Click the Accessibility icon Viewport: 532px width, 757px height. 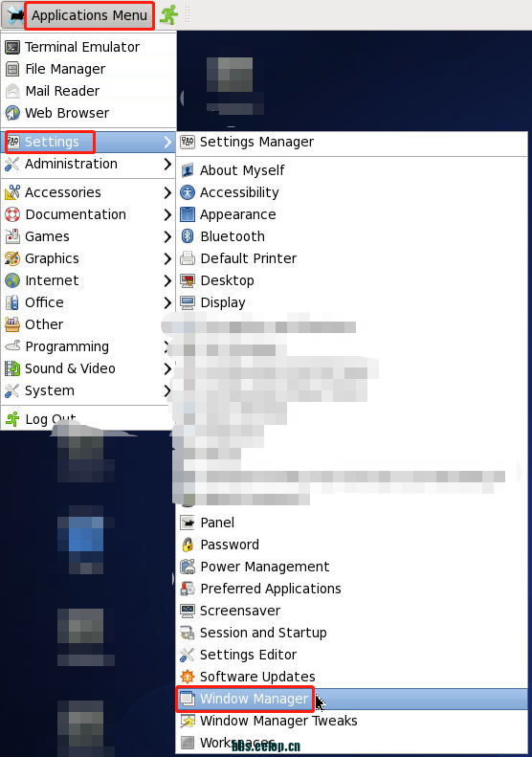[x=188, y=192]
